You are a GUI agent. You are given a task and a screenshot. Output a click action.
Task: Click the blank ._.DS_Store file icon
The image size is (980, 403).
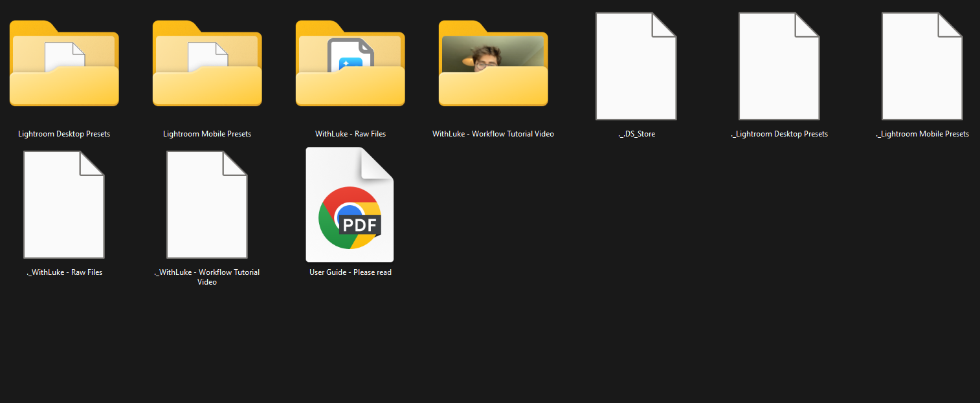pos(636,66)
